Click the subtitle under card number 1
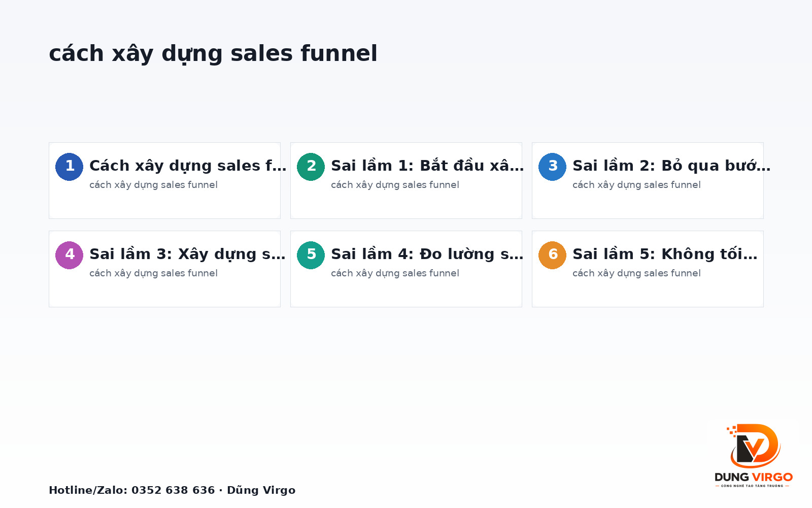This screenshot has height=508, width=812. pyautogui.click(x=153, y=185)
